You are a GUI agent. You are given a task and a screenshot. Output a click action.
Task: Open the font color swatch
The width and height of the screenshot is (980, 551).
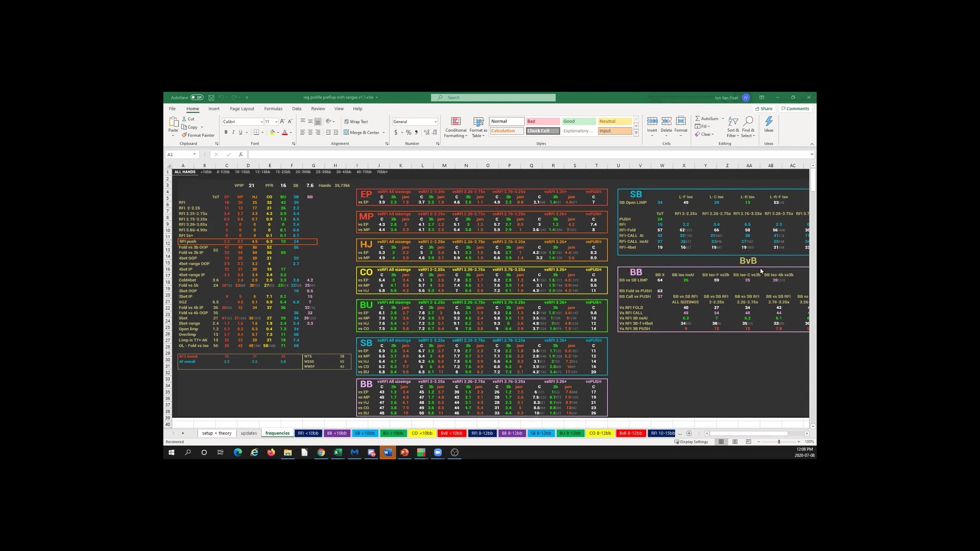285,132
